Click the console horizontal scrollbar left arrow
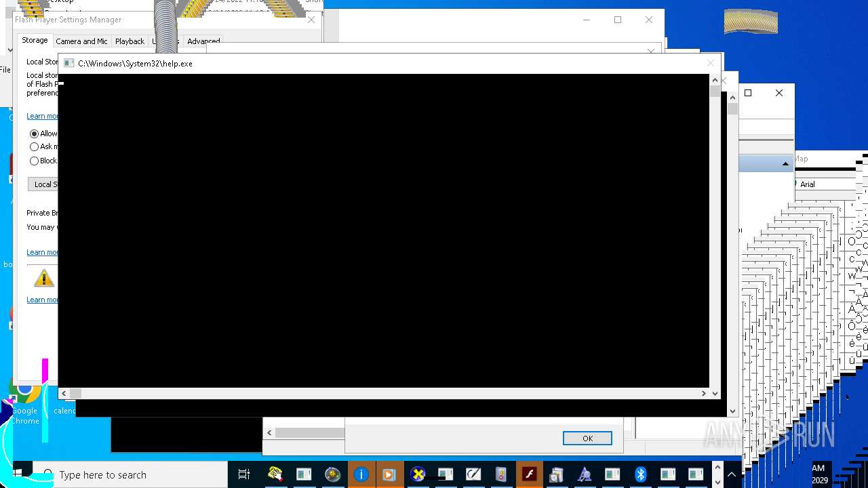Image resolution: width=868 pixels, height=488 pixels. click(x=64, y=393)
